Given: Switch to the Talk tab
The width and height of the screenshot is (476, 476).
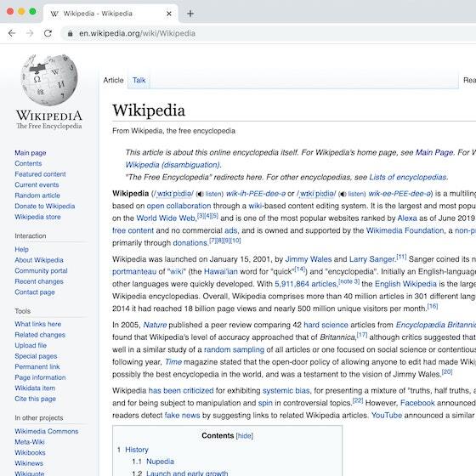Looking at the screenshot, I should tap(139, 80).
